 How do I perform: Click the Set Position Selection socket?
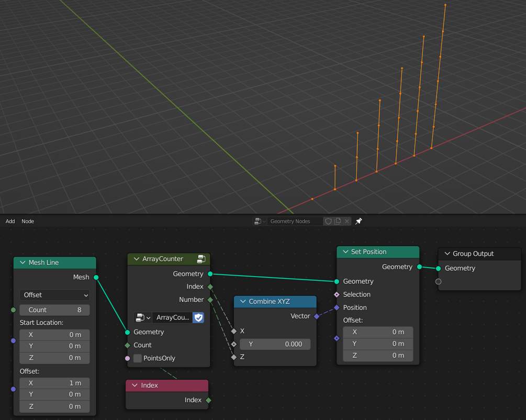[337, 294]
